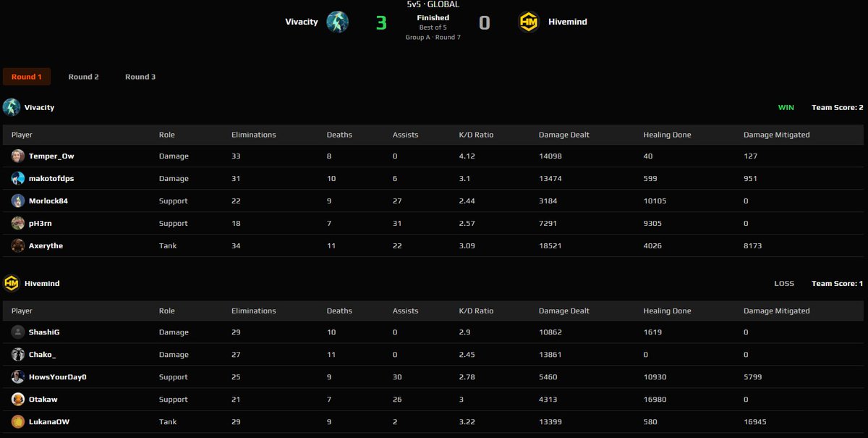The width and height of the screenshot is (868, 438).
Task: Click Hivemind team name above second table
Action: coord(42,283)
